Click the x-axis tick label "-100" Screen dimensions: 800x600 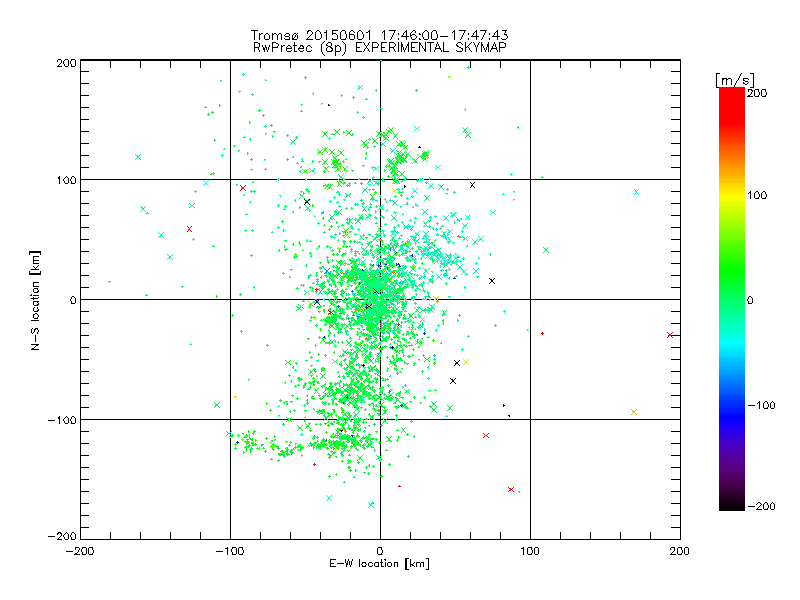point(230,551)
